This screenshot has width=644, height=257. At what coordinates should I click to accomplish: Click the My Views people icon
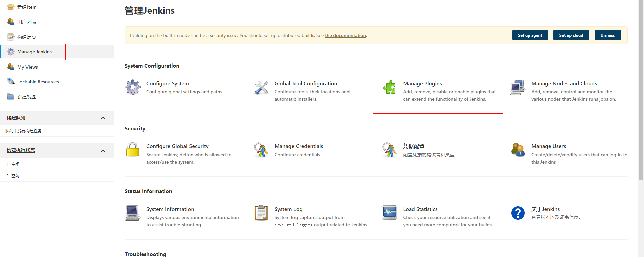11,67
